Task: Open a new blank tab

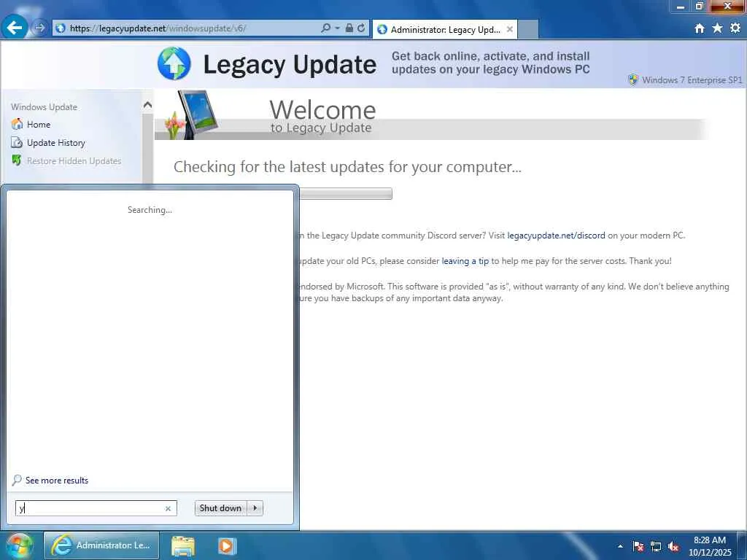Action: pos(528,29)
